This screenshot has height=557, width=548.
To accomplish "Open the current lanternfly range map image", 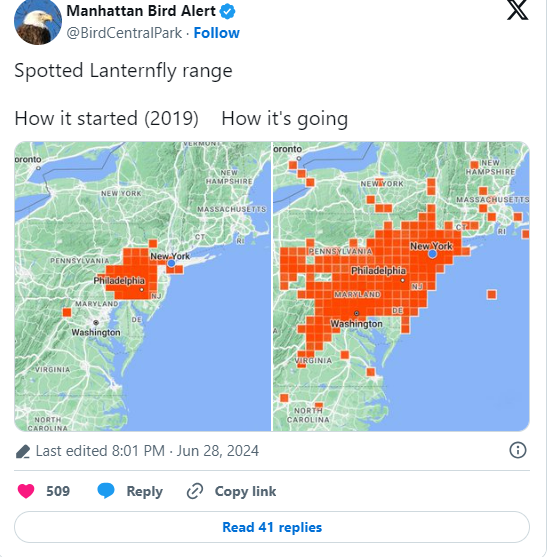I will [x=401, y=286].
